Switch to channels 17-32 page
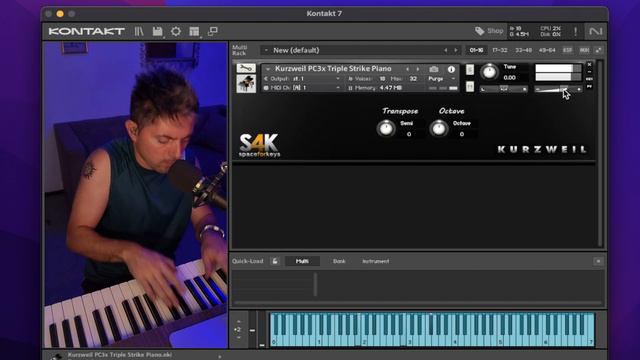This screenshot has height=360, width=640. 500,50
